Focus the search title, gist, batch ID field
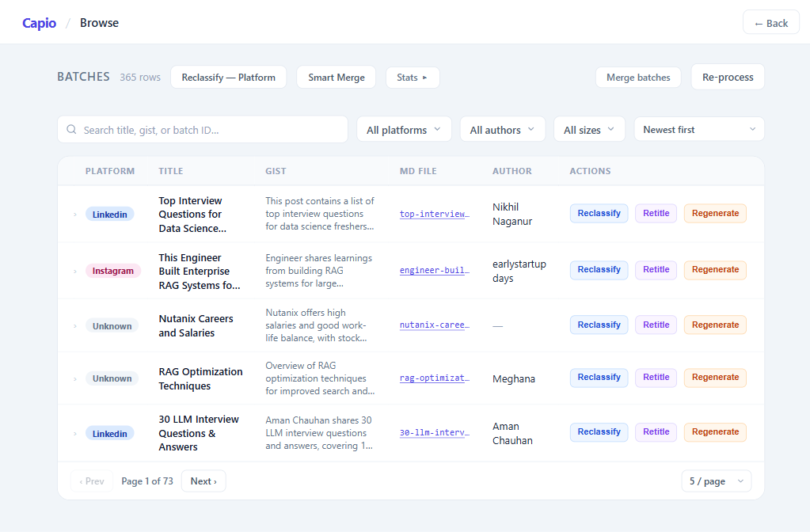 203,130
